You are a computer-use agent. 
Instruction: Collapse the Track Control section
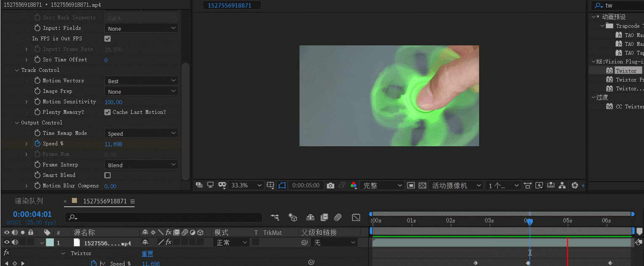tap(17, 70)
